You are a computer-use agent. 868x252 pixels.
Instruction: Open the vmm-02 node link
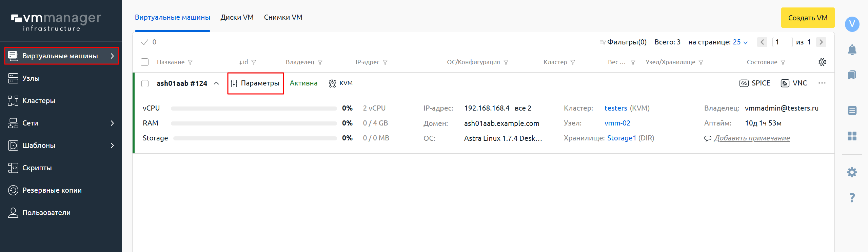[617, 123]
